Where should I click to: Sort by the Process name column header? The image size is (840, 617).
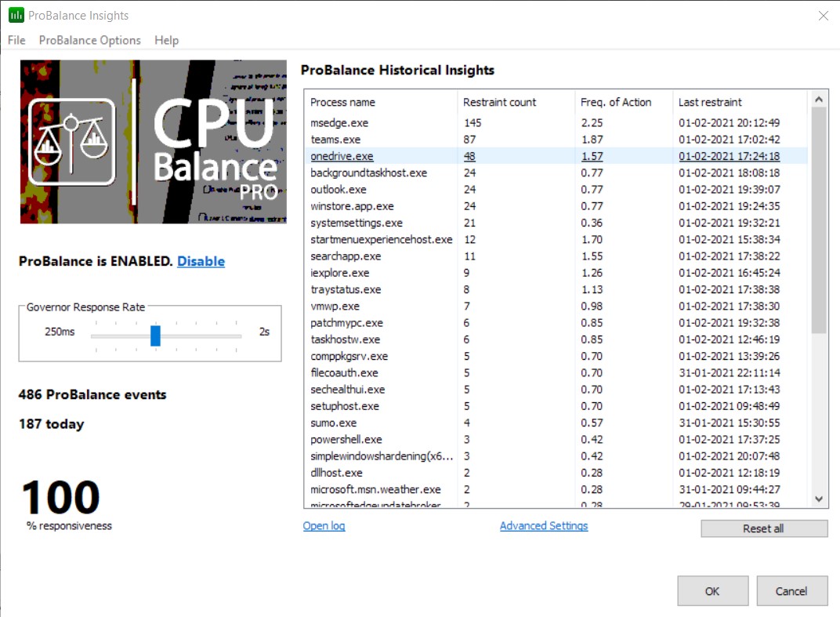coord(380,102)
